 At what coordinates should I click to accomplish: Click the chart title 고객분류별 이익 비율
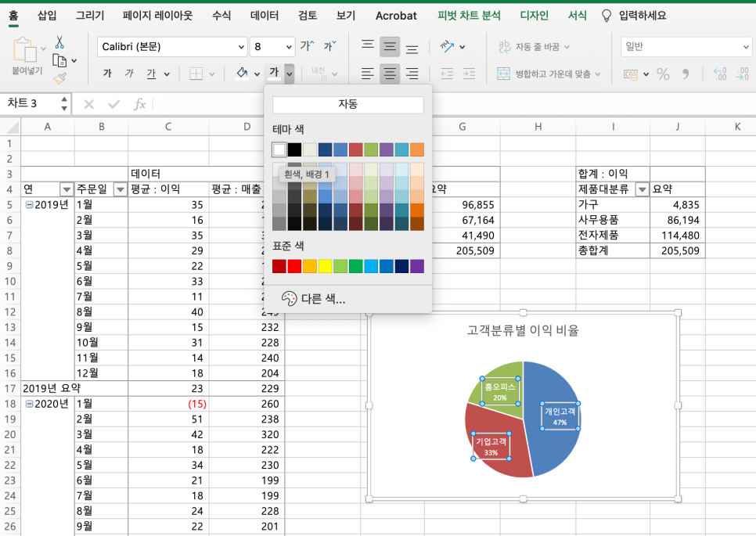523,330
